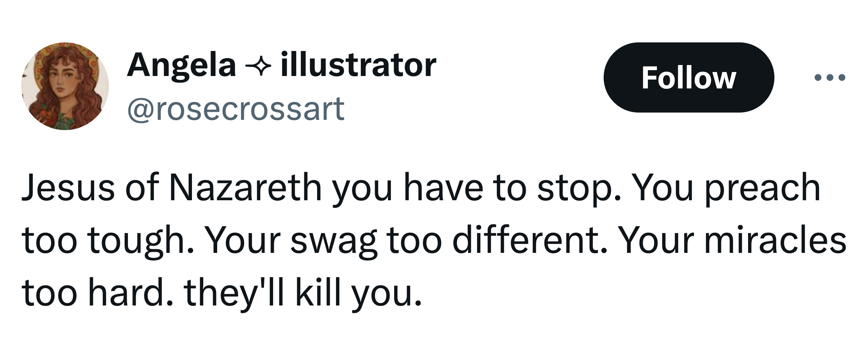Click the sparkle star symbol in display name

tap(258, 67)
